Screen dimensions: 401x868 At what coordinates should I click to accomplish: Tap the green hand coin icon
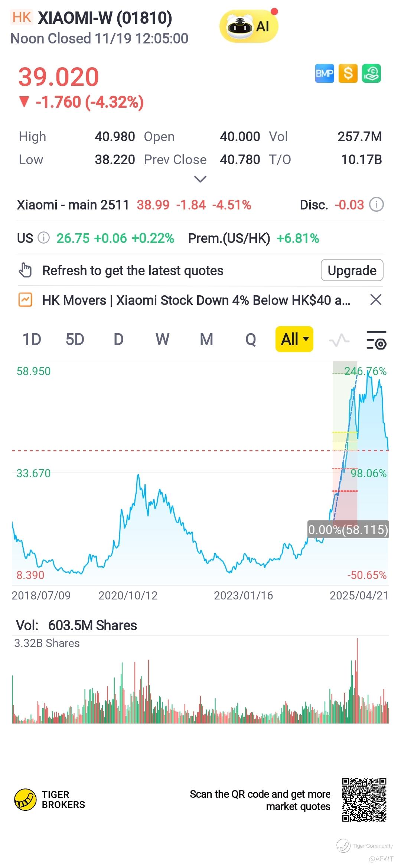[372, 73]
